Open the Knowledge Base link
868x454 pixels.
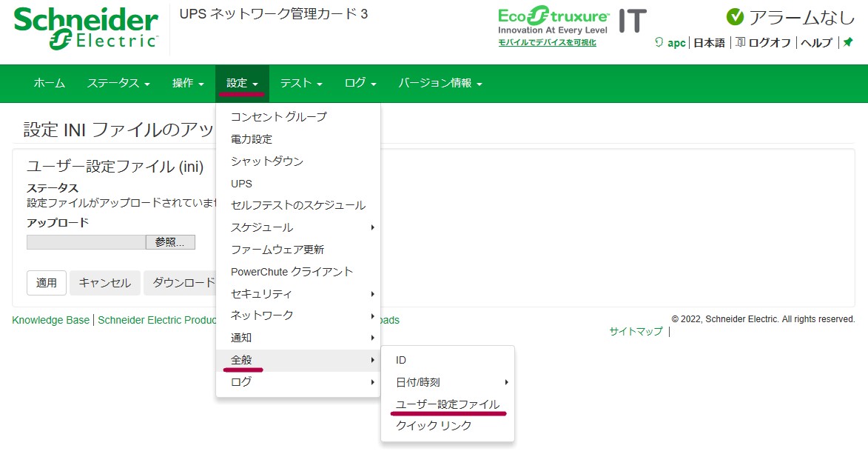50,321
